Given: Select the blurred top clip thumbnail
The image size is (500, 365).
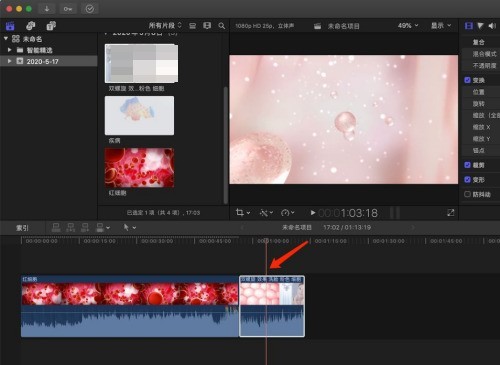Looking at the screenshot, I should click(141, 63).
